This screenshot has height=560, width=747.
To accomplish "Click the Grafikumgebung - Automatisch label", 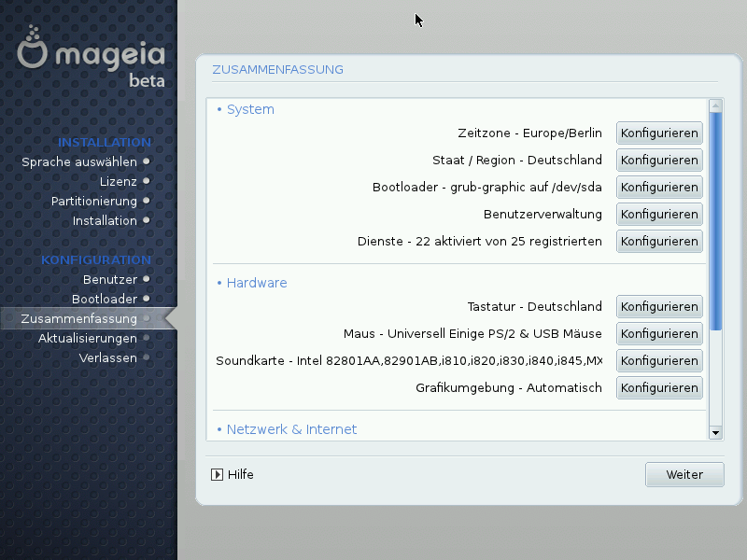I will (509, 388).
